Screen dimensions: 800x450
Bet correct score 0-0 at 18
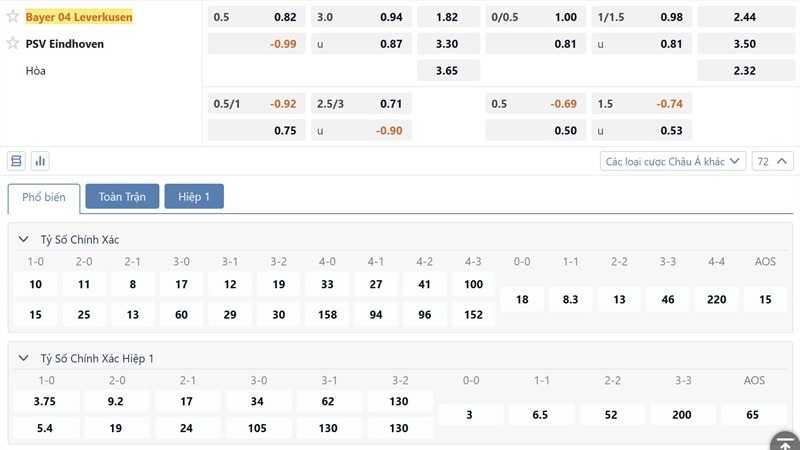[x=522, y=299]
